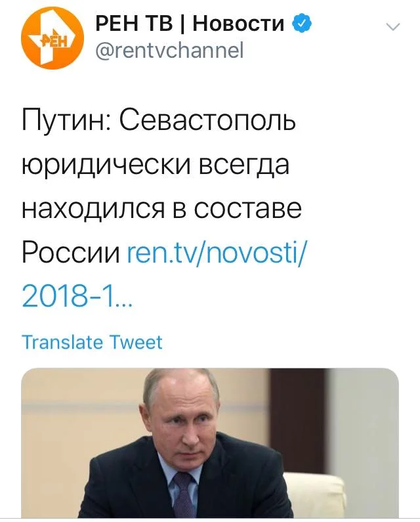Expand the tweet options chevron

[x=393, y=27]
